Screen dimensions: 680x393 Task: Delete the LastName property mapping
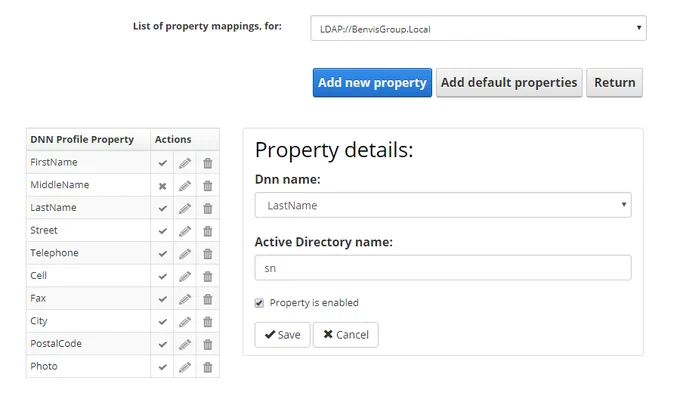(x=208, y=209)
